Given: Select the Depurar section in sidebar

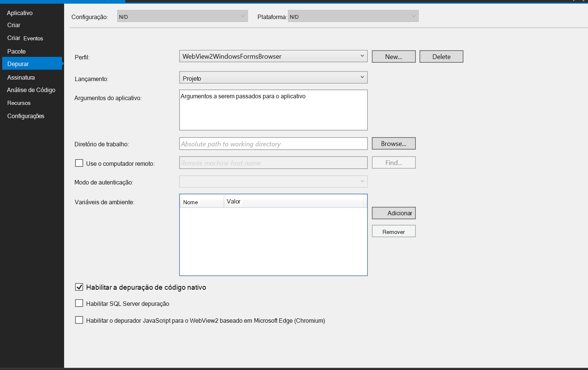Looking at the screenshot, I should (x=18, y=63).
